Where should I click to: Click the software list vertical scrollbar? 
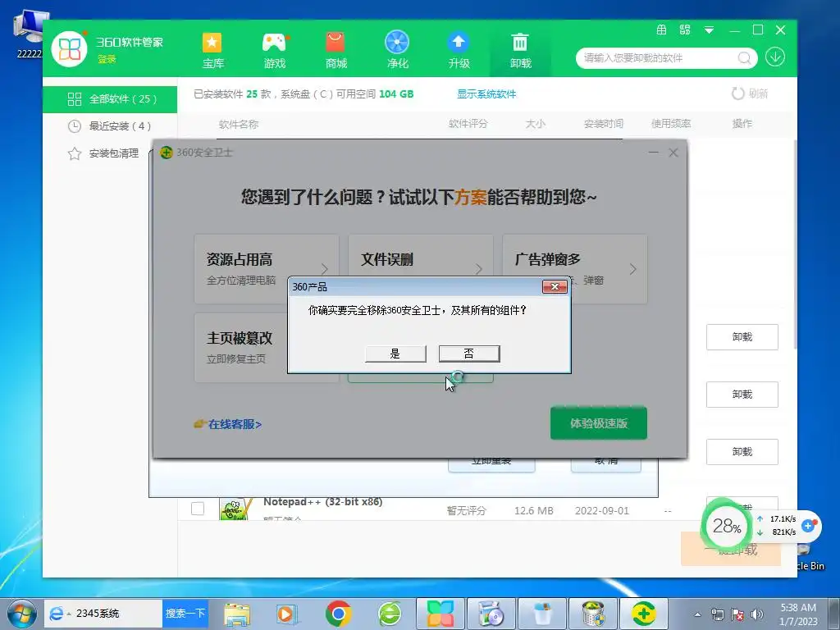tap(794, 244)
